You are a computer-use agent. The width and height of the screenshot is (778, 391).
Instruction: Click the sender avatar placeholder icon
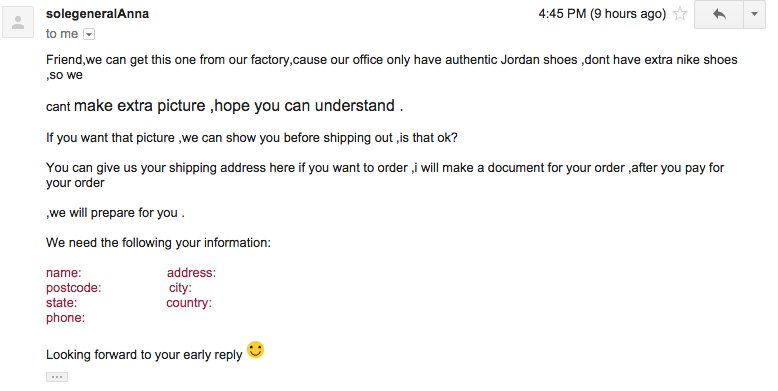18,22
